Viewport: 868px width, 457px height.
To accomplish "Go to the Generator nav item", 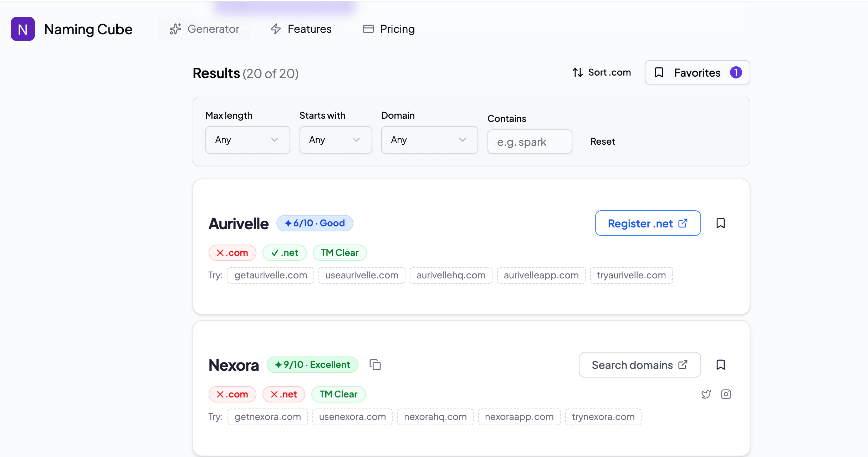I will click(x=204, y=29).
